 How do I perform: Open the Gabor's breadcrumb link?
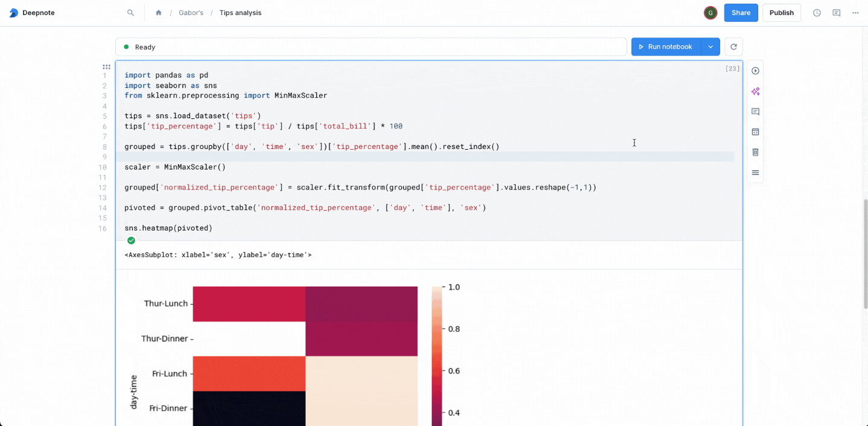(191, 13)
